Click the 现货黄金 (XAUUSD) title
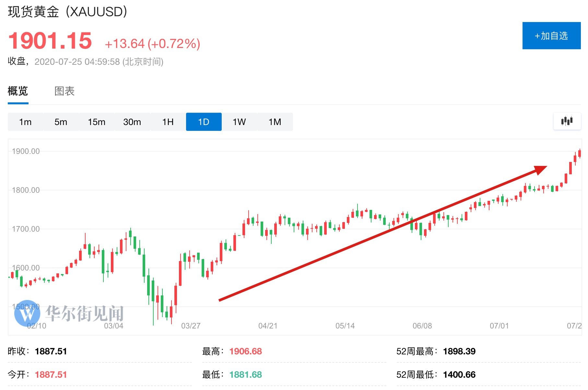 (x=67, y=12)
